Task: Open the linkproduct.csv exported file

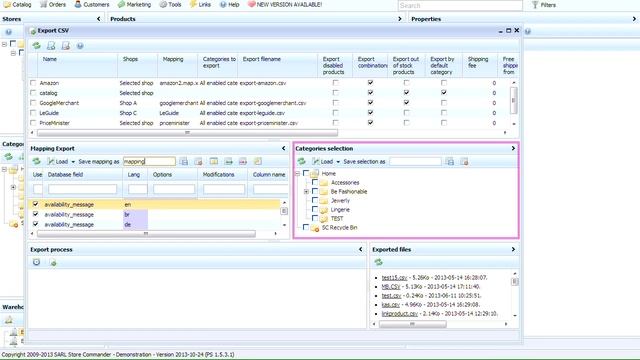Action: click(x=400, y=313)
